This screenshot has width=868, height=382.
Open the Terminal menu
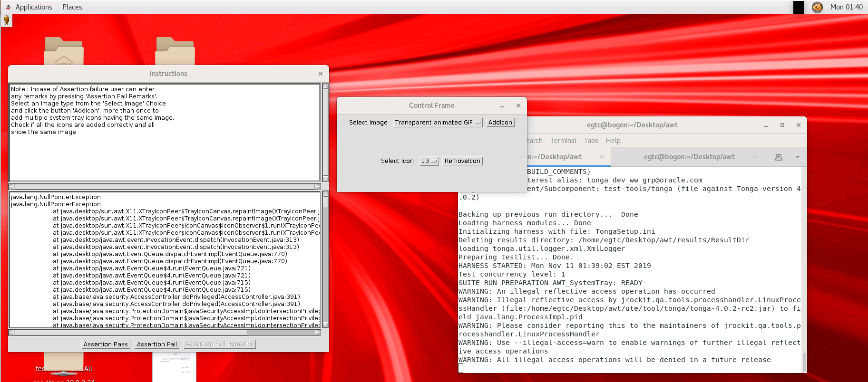click(563, 141)
